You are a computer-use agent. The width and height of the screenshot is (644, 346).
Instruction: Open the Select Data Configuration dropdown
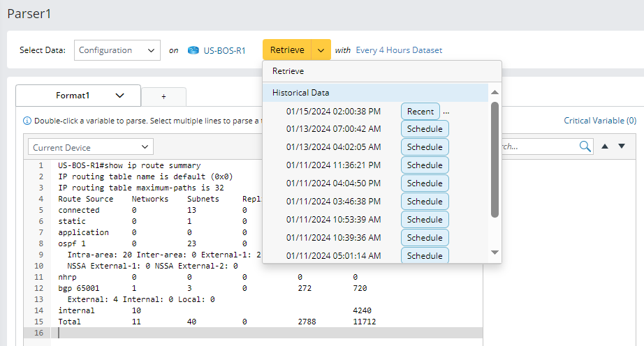(x=117, y=50)
